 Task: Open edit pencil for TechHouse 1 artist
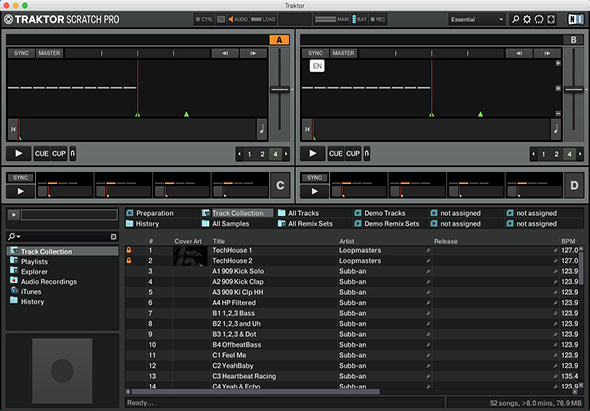pyautogui.click(x=428, y=250)
